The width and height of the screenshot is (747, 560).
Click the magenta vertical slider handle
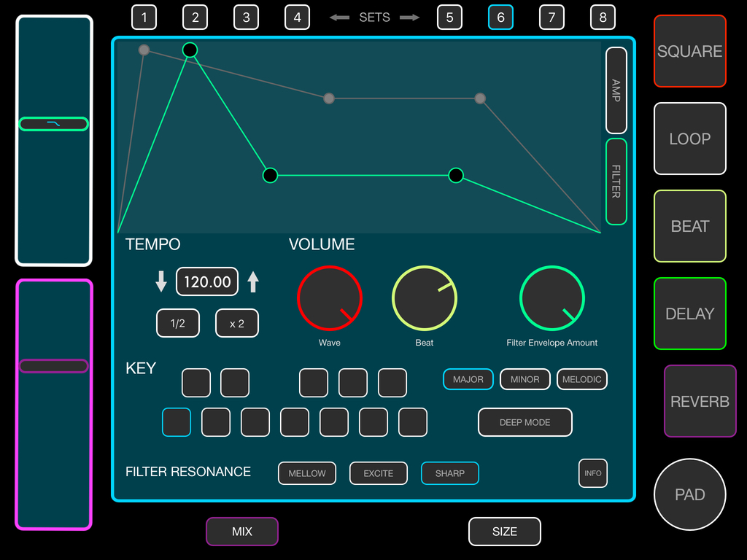pyautogui.click(x=53, y=366)
